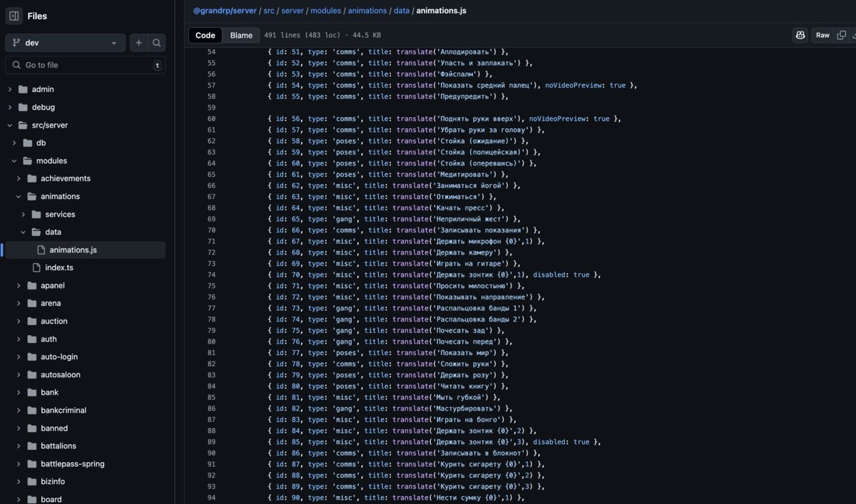Open the src breadcrumb link
Image resolution: width=856 pixels, height=504 pixels.
[x=269, y=11]
